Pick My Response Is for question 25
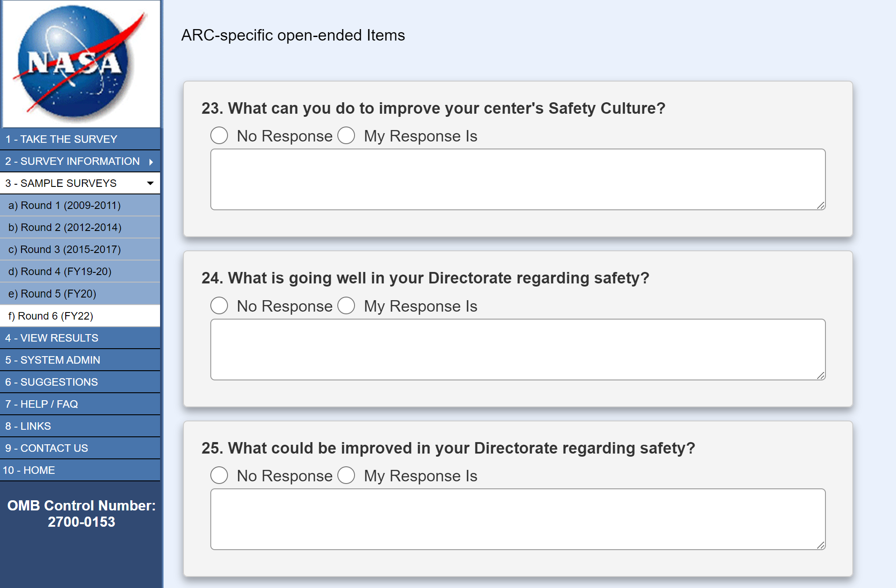Image resolution: width=896 pixels, height=588 pixels. [346, 475]
